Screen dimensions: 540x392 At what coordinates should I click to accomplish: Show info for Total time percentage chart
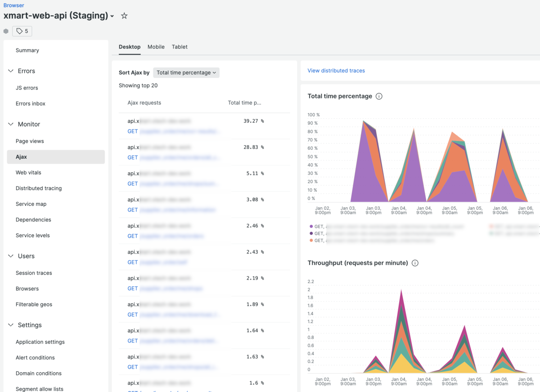point(379,96)
